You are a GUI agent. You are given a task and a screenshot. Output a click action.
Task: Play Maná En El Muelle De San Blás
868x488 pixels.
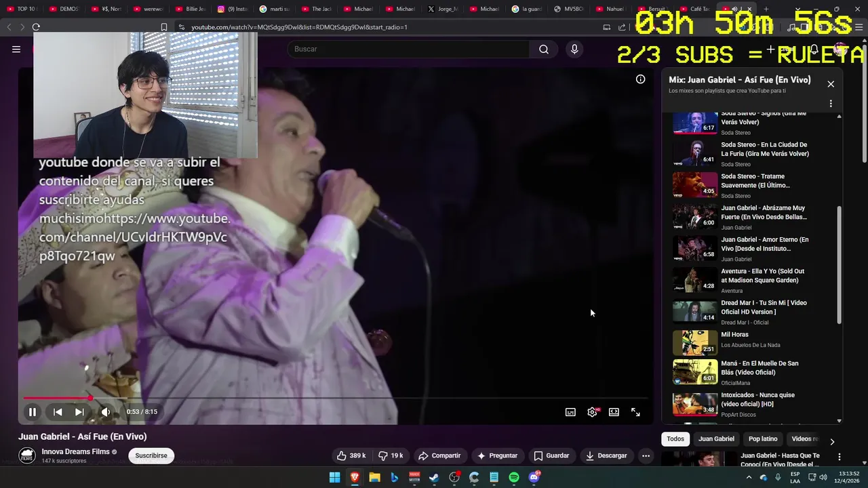tap(750, 372)
